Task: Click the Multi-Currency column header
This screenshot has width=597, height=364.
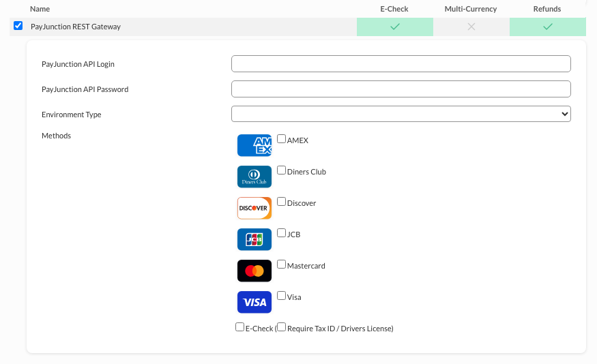Action: [471, 9]
